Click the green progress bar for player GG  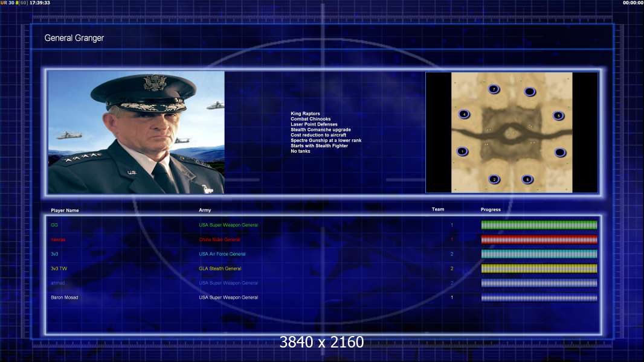pyautogui.click(x=539, y=224)
